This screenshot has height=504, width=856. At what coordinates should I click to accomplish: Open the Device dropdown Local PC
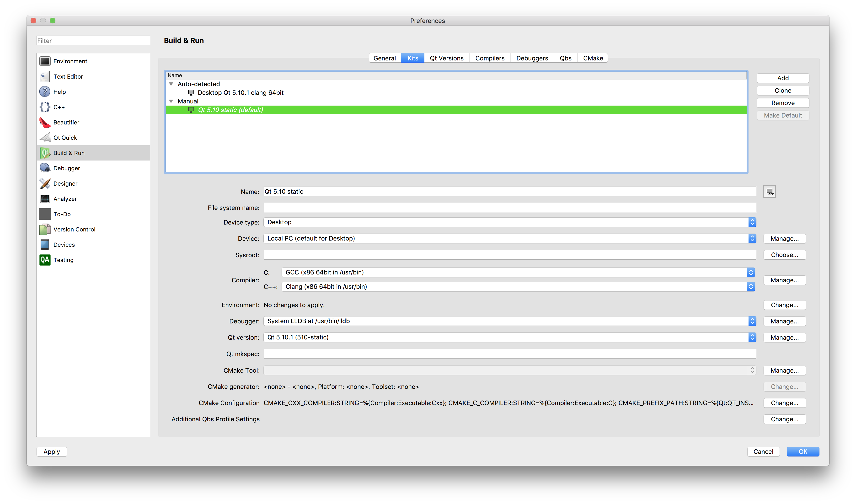[x=510, y=238]
